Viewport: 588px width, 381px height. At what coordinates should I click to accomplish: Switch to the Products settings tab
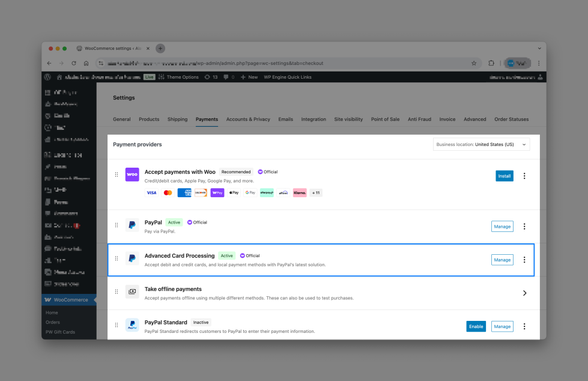pos(149,120)
